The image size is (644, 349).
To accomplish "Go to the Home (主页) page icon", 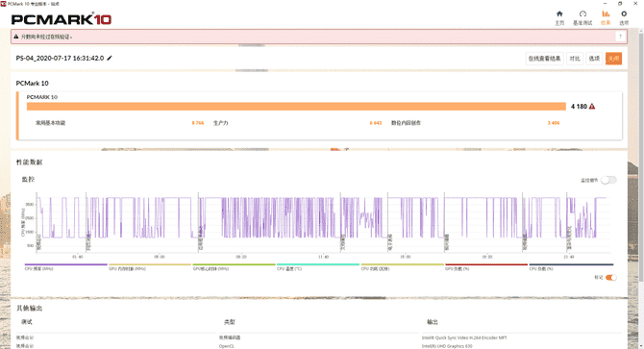I will (x=559, y=14).
